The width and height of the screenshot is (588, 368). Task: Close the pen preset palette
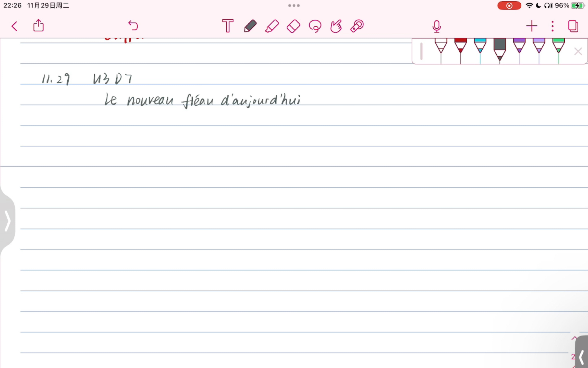(578, 51)
